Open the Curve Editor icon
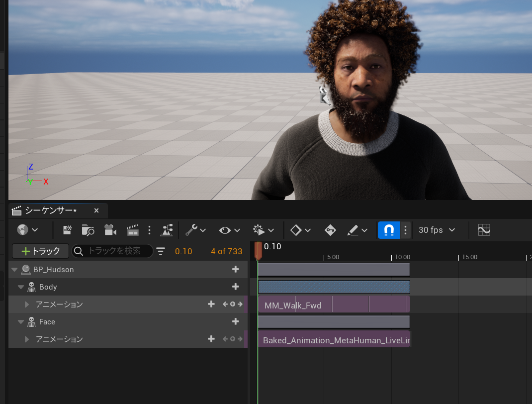The width and height of the screenshot is (532, 404). (x=484, y=230)
